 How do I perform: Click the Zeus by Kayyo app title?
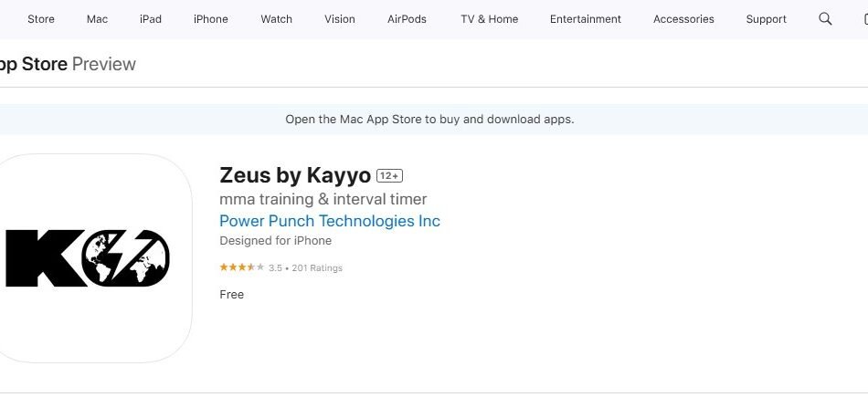(x=295, y=175)
